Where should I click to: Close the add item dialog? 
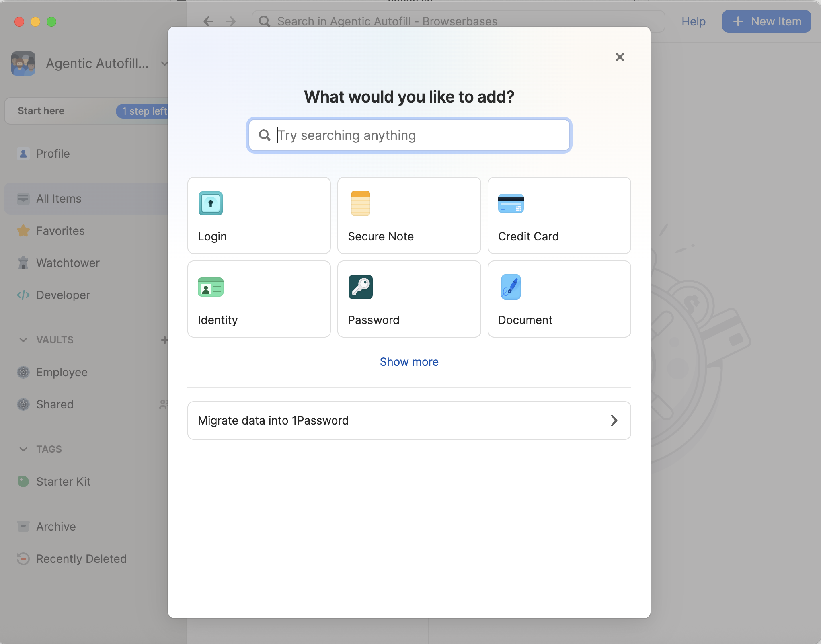pos(620,57)
